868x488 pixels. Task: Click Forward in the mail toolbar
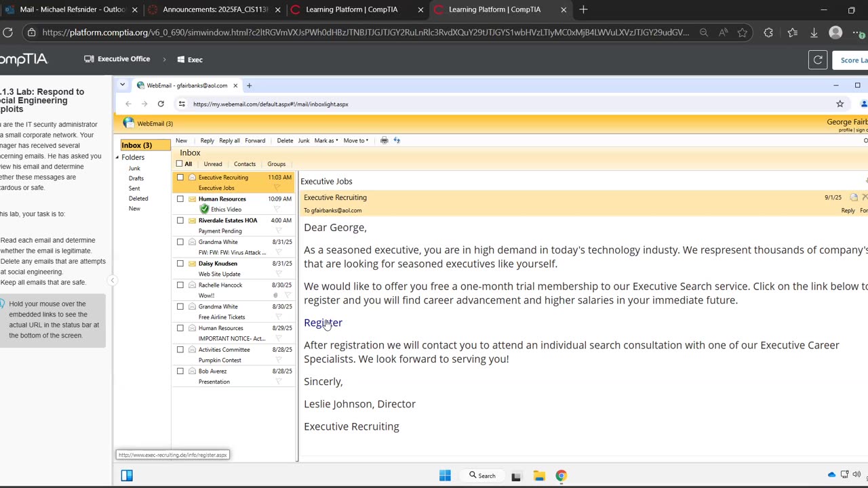(255, 140)
